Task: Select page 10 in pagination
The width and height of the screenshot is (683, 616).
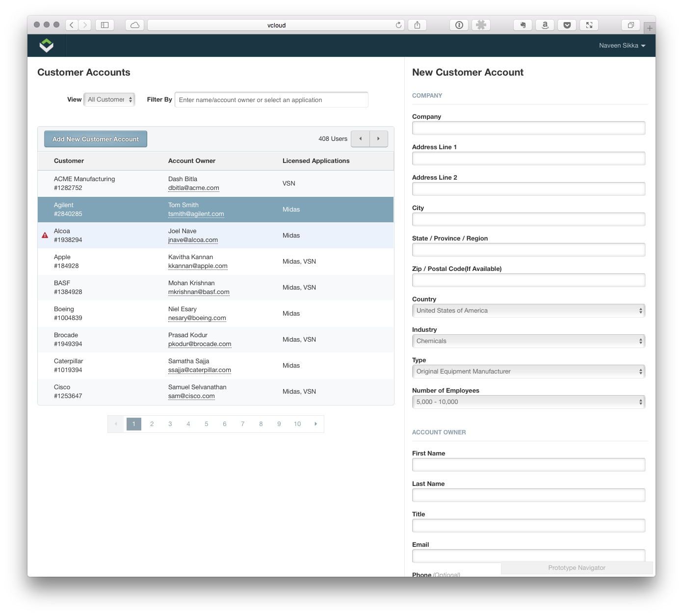Action: (x=297, y=424)
